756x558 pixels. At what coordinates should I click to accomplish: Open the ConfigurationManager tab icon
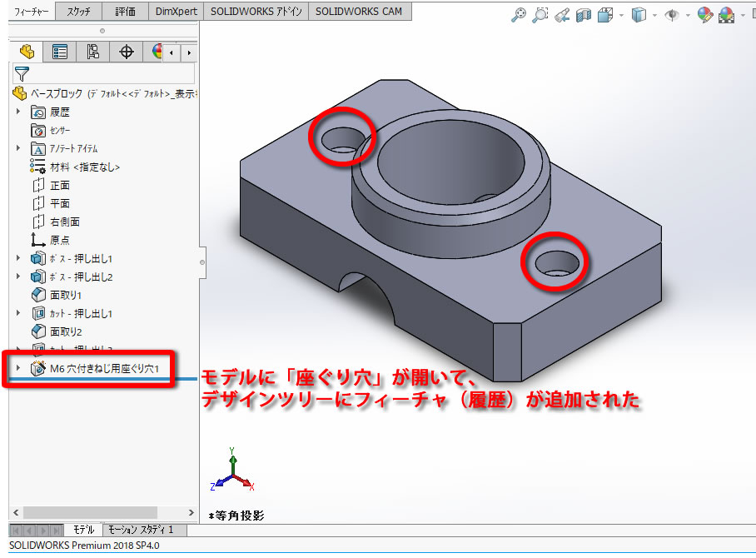[93, 52]
